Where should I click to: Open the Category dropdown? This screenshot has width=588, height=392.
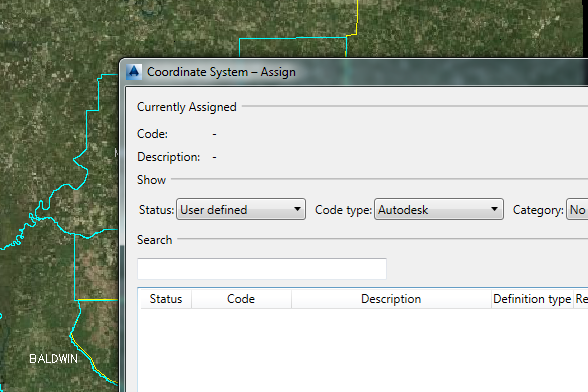coord(577,209)
